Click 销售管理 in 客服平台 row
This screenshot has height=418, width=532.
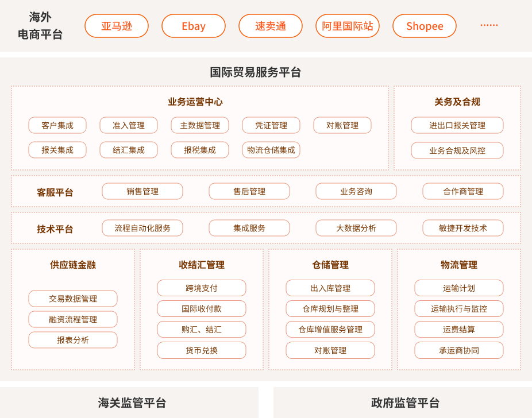point(142,191)
